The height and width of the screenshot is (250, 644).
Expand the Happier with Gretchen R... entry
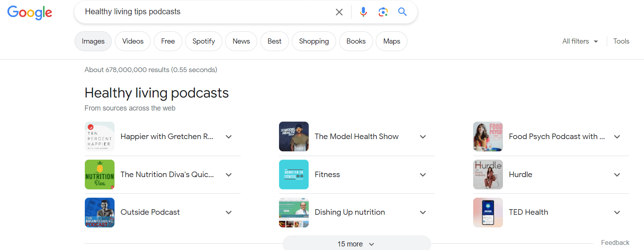[229, 137]
